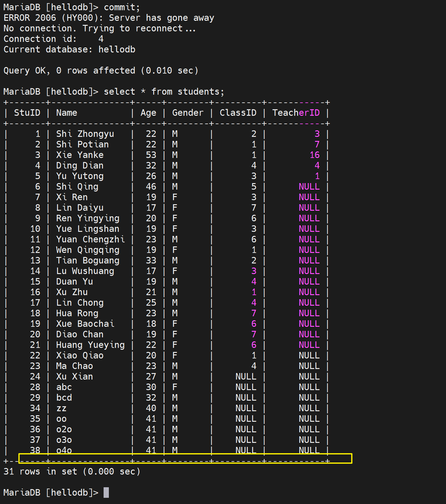Click the name Shi Zhongyu
446x504 pixels.
(85, 134)
